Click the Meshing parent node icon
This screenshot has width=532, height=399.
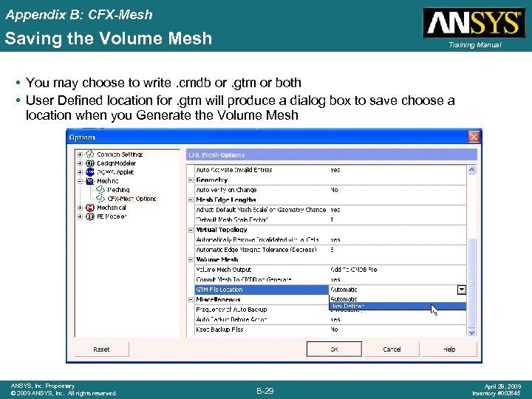click(x=90, y=181)
